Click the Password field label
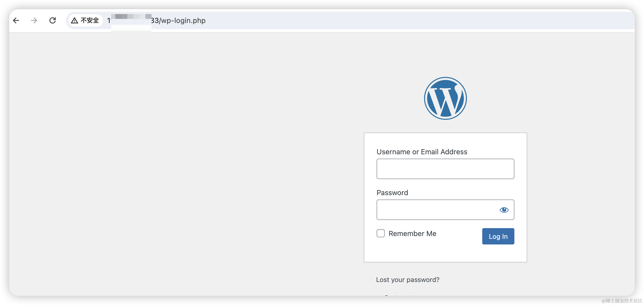 pos(392,193)
